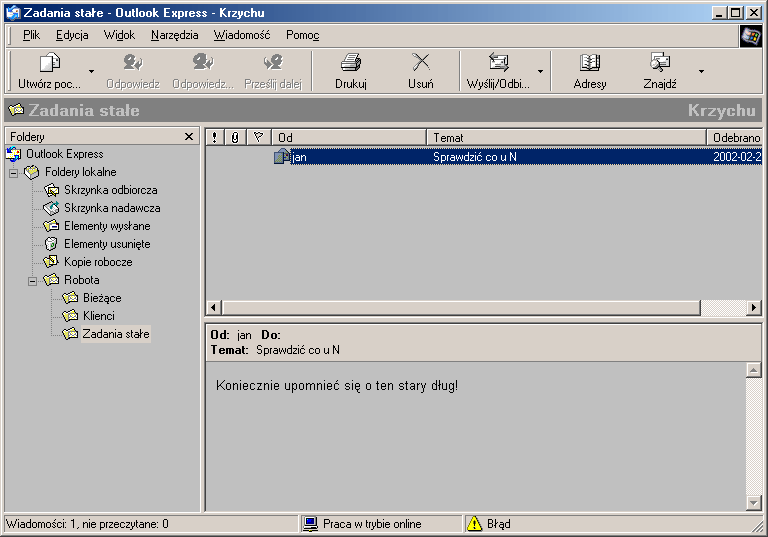Image resolution: width=768 pixels, height=537 pixels.
Task: Open the Narzędzia menu
Action: (x=175, y=35)
